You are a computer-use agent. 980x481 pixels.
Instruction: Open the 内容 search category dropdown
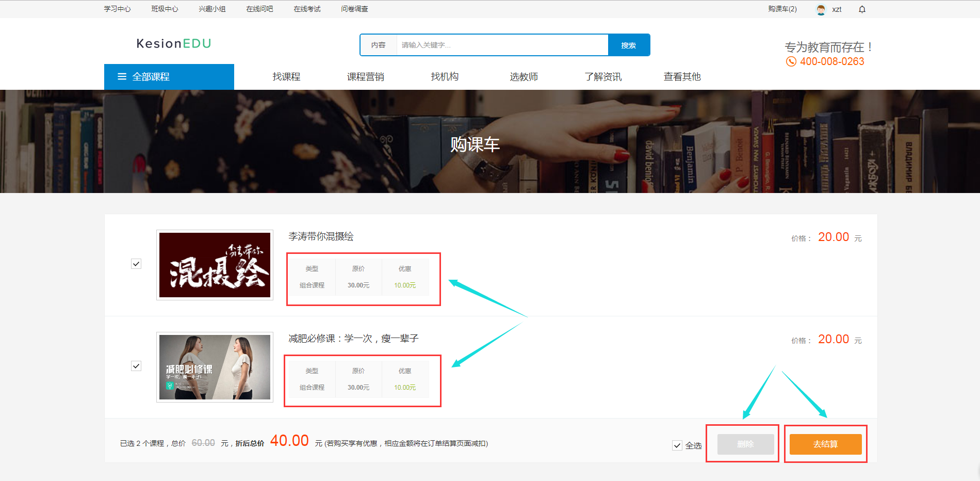(379, 45)
